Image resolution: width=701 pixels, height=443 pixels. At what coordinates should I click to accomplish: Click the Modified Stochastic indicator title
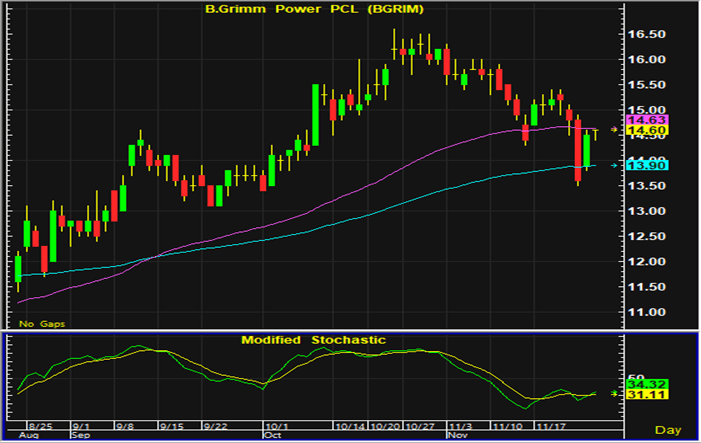click(x=312, y=340)
